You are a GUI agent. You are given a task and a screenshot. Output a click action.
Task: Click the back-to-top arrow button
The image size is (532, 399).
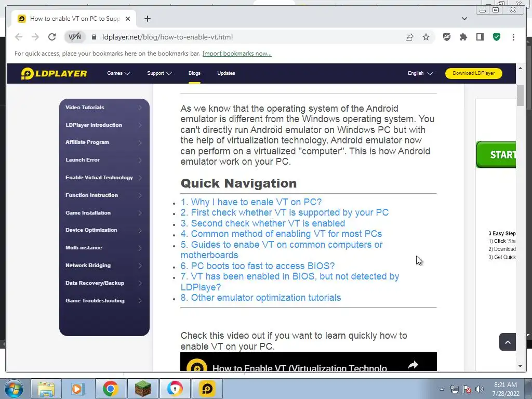point(508,342)
